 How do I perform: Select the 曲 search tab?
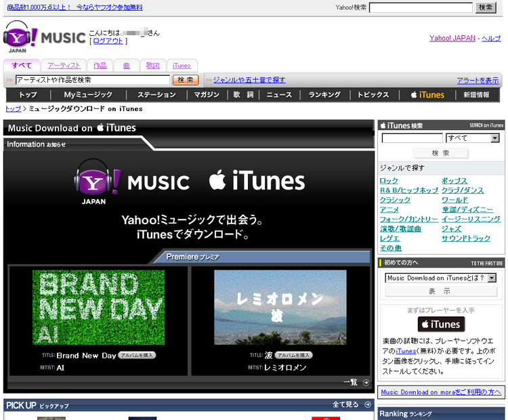click(127, 66)
